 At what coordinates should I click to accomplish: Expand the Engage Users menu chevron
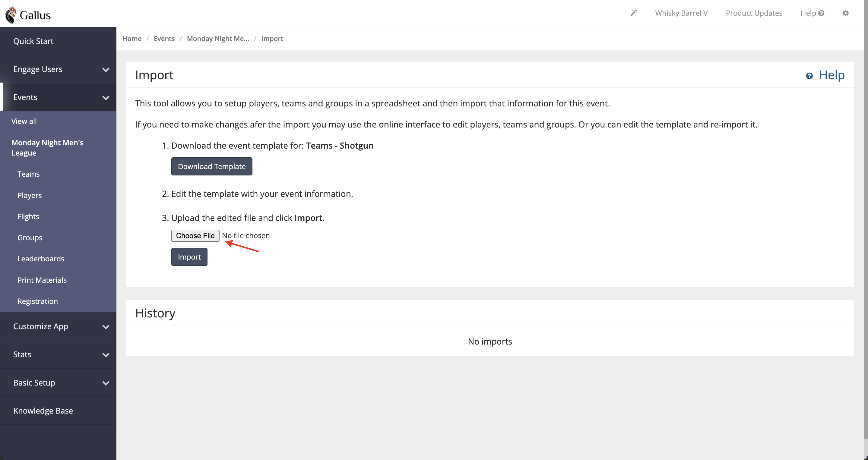(x=106, y=70)
